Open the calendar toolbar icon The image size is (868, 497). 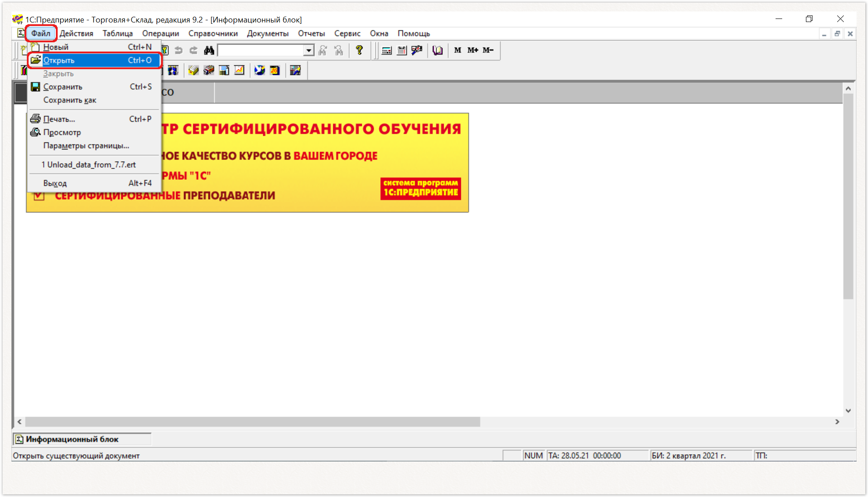[x=401, y=50]
